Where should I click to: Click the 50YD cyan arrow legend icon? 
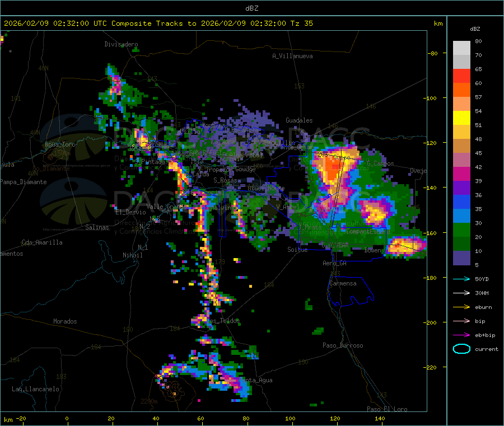point(461,279)
